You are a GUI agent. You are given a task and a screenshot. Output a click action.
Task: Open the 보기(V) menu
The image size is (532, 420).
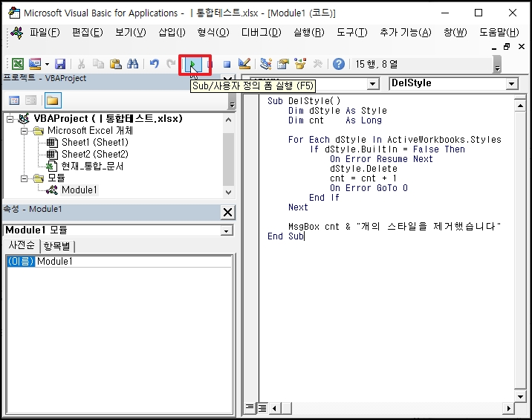point(131,32)
